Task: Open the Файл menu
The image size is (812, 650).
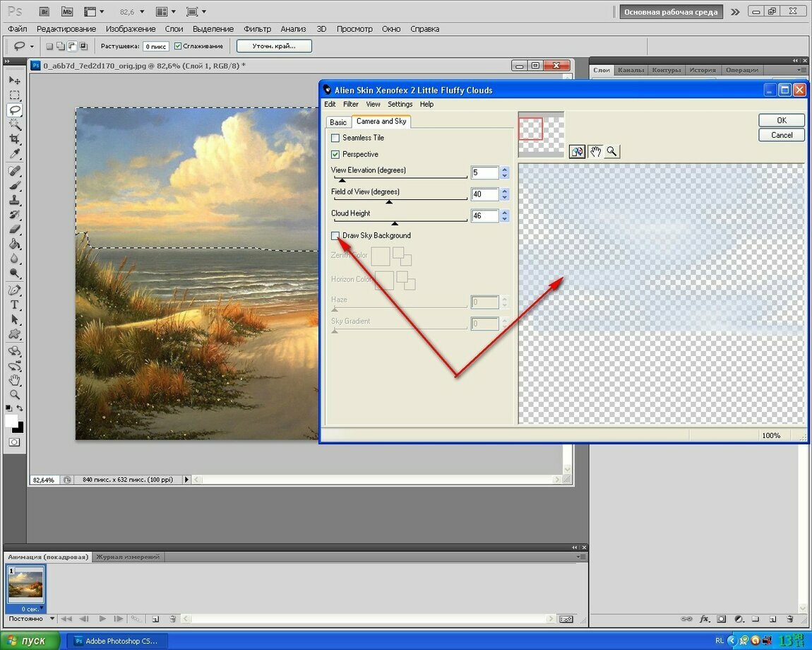Action: (18, 29)
